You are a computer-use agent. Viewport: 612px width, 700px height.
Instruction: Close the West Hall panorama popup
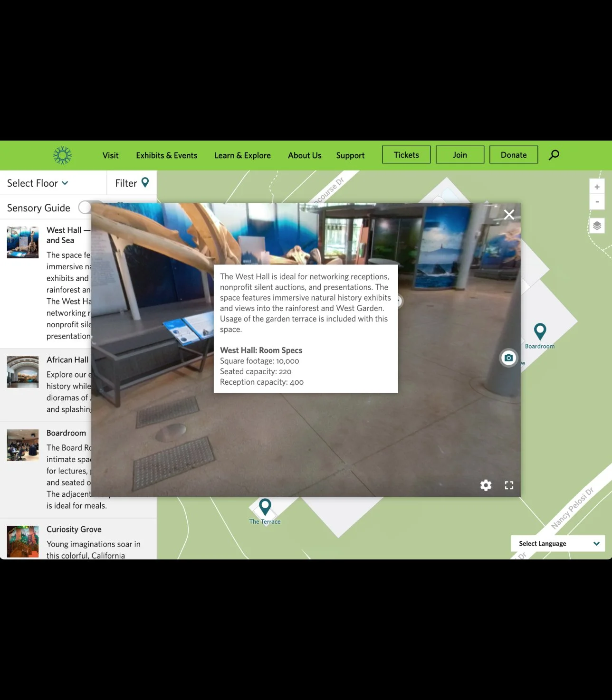(x=509, y=215)
